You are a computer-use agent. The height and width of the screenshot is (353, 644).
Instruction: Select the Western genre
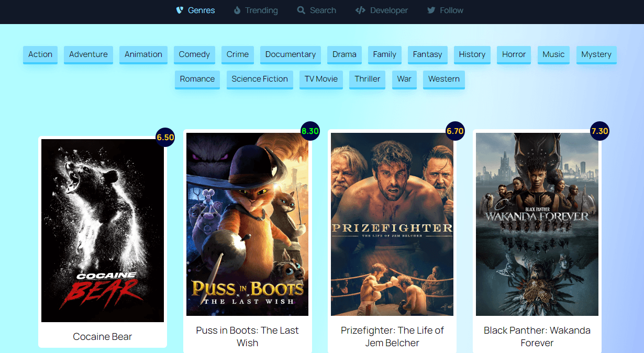[443, 79]
